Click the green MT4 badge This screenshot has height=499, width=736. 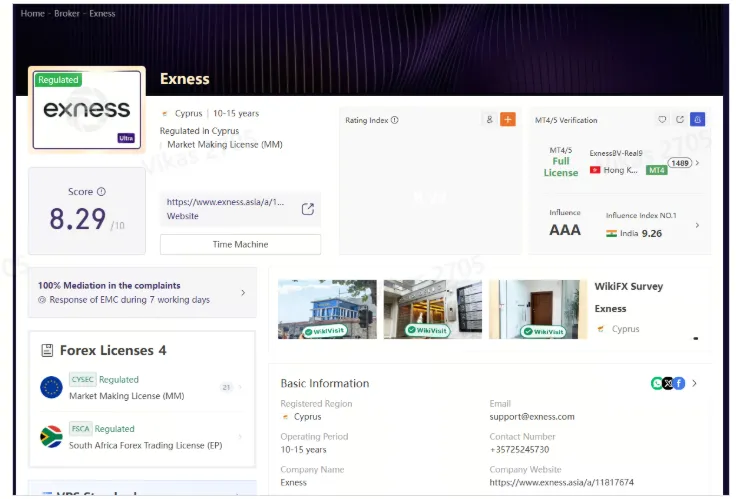coord(657,170)
